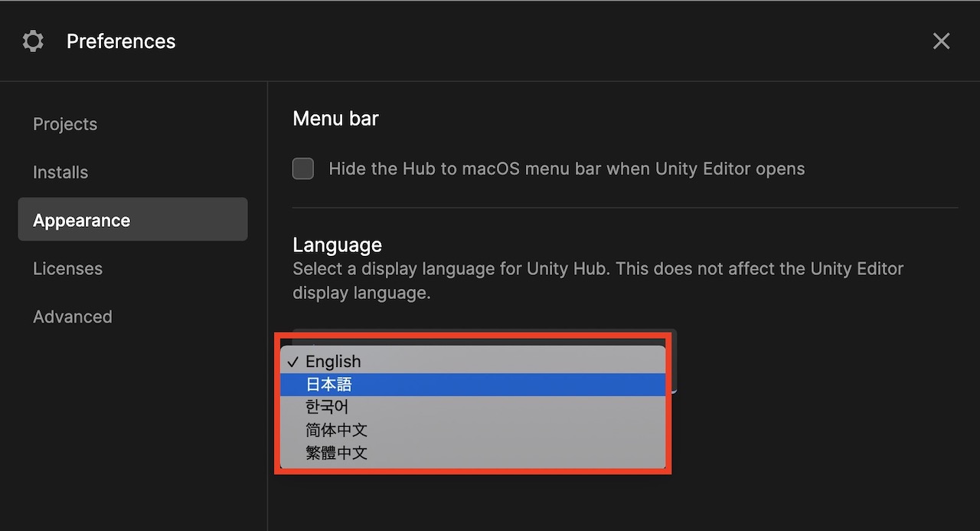
Task: Open the Projects preferences section
Action: [65, 123]
